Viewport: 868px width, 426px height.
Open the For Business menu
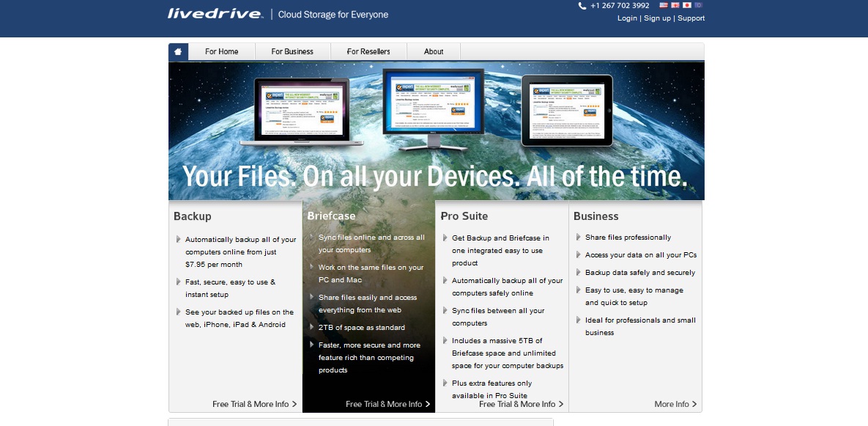(x=292, y=51)
